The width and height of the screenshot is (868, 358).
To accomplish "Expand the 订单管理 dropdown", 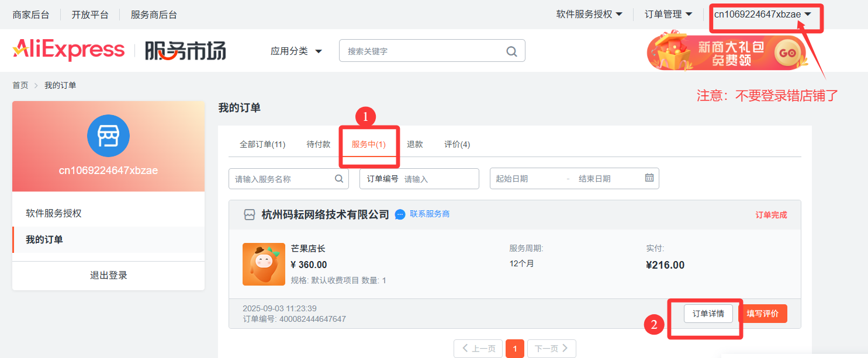I will (x=668, y=15).
